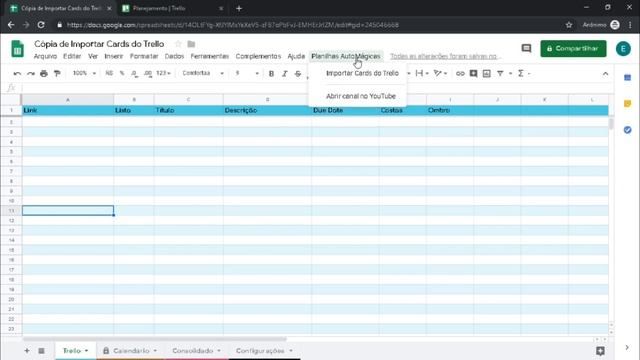Click the Insert chart icon
640x360 pixels.
pyautogui.click(x=487, y=73)
